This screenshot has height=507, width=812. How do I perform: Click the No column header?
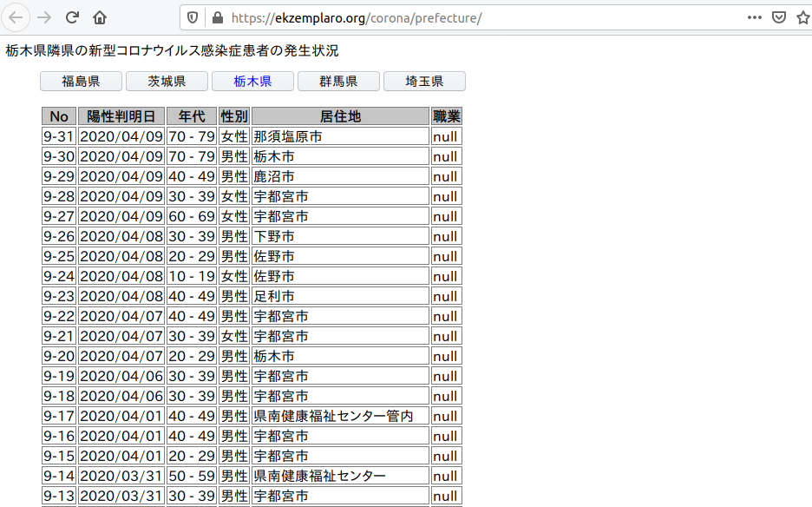tap(58, 115)
